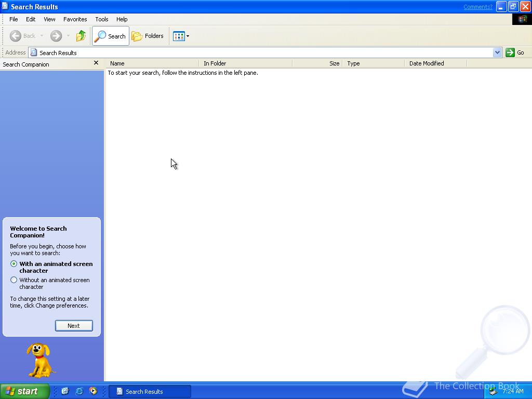Click the Next button
This screenshot has width=532, height=399.
click(74, 326)
